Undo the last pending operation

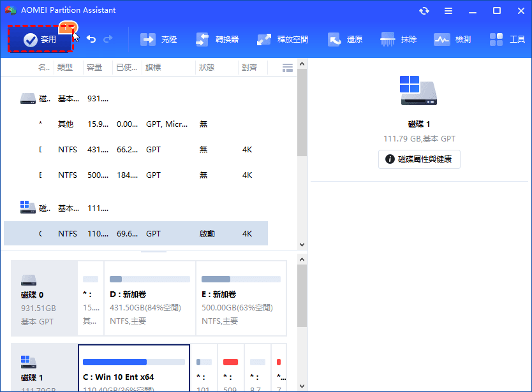[x=91, y=40]
